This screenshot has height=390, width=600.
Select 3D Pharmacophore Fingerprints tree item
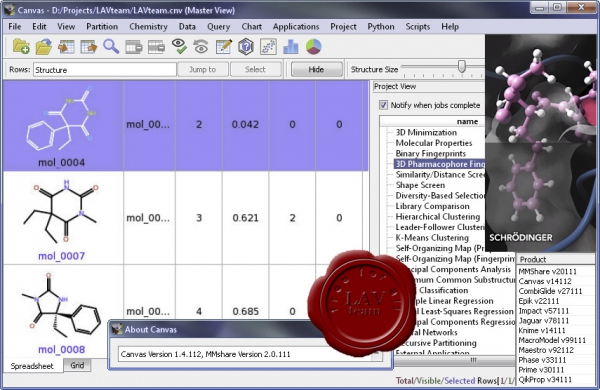click(x=440, y=164)
